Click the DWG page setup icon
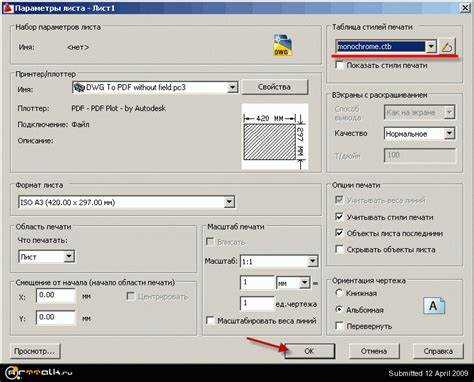The width and height of the screenshot is (474, 382). click(x=283, y=44)
